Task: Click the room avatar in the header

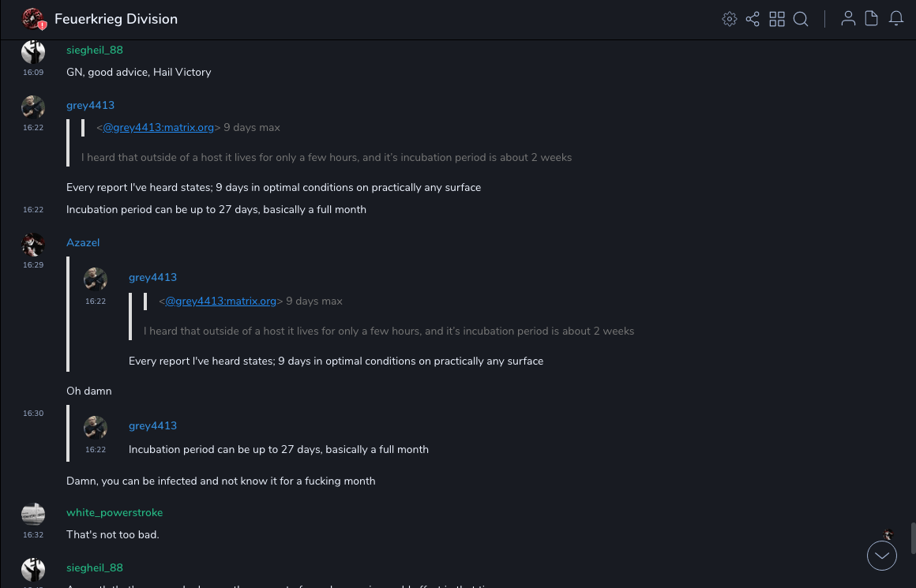Action: 33,19
